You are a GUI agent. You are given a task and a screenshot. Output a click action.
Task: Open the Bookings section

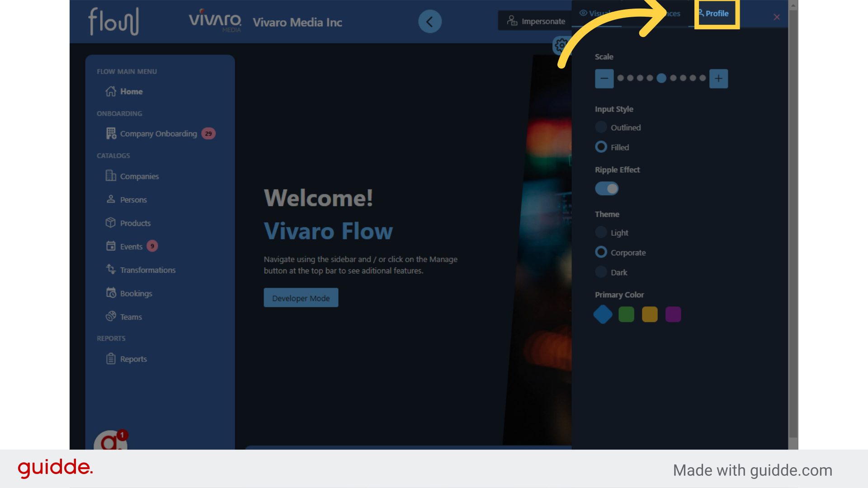[136, 294]
